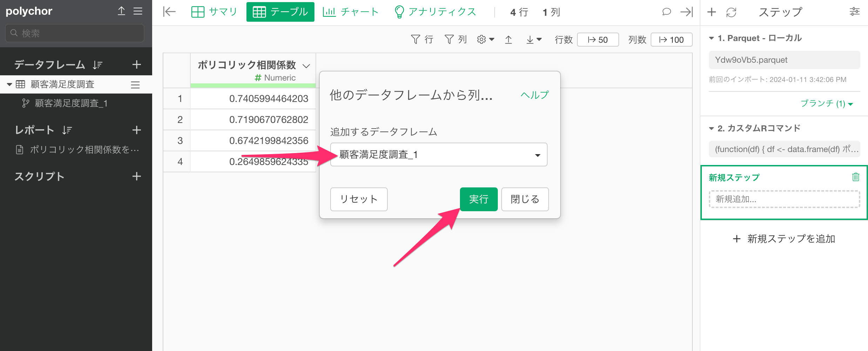Click 新規ステップを追加 button

tap(784, 239)
